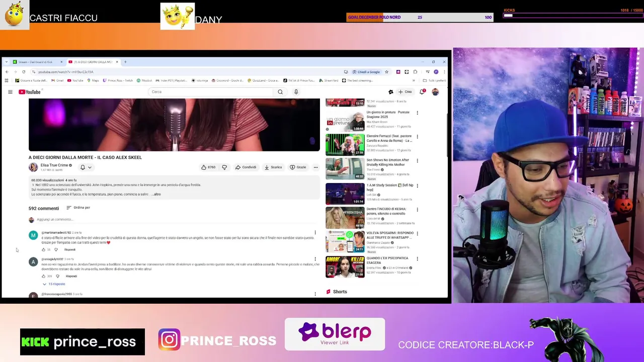
Task: Open the YouTube account avatar menu
Action: (435, 92)
